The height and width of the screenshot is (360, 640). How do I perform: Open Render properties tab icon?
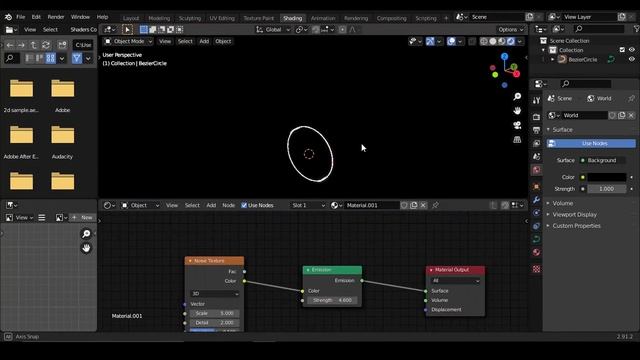tap(536, 117)
